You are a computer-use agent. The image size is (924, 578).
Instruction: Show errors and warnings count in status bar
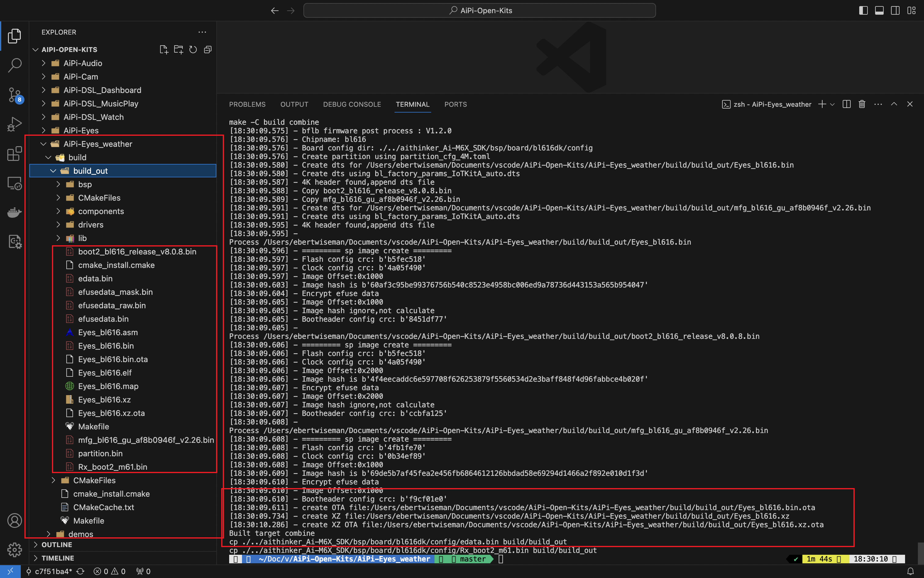pyautogui.click(x=110, y=572)
